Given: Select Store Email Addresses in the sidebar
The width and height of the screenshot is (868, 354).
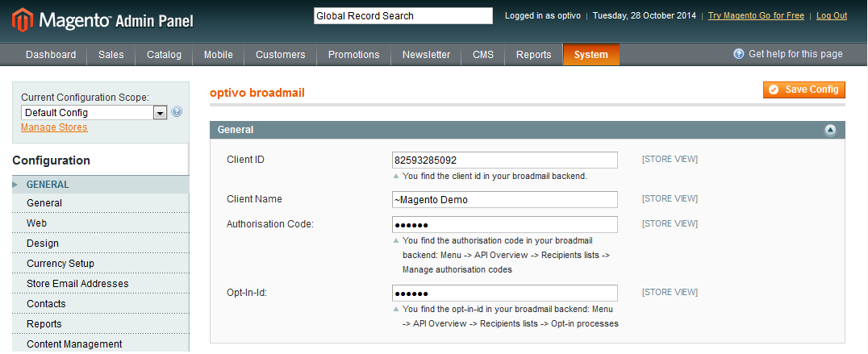Looking at the screenshot, I should pyautogui.click(x=101, y=284).
